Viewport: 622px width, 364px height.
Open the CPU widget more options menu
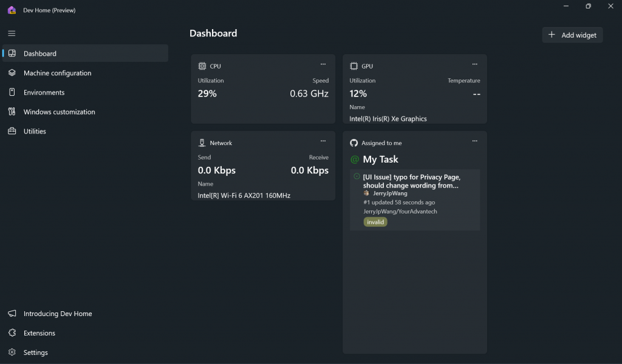coord(323,64)
